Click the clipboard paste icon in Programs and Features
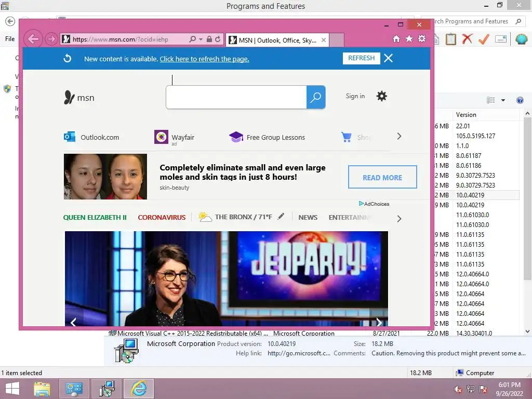The width and height of the screenshot is (532, 399). pyautogui.click(x=450, y=39)
